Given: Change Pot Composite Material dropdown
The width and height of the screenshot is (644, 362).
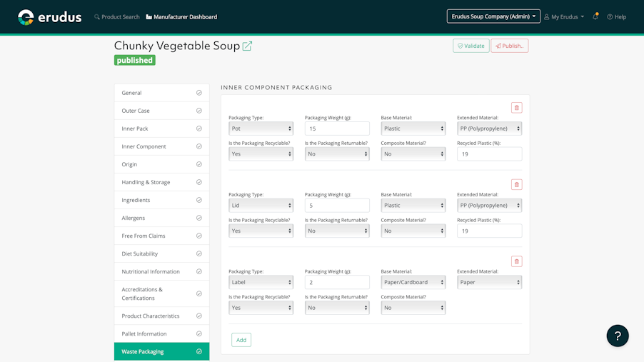Looking at the screenshot, I should coord(413,154).
